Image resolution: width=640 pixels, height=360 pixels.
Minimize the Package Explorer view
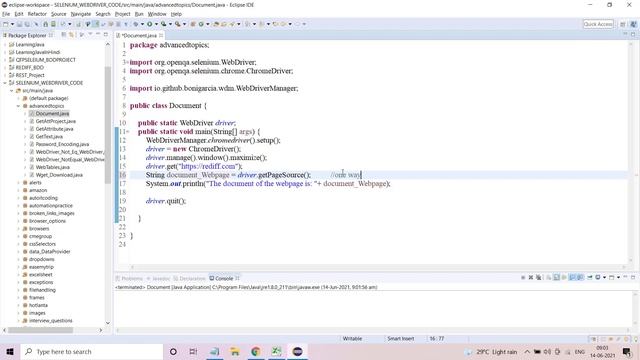click(98, 34)
